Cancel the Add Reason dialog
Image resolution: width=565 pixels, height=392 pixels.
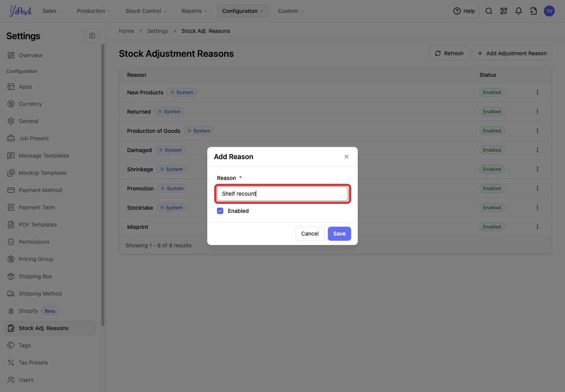pyautogui.click(x=310, y=234)
